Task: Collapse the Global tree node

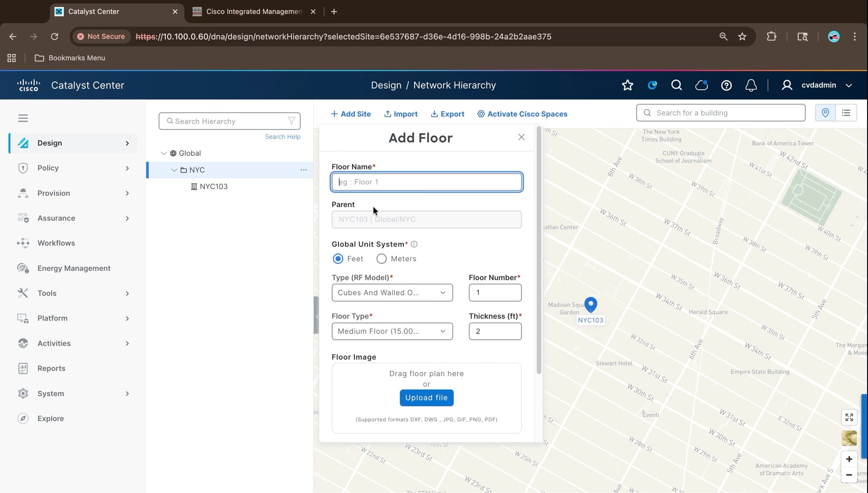Action: point(164,153)
